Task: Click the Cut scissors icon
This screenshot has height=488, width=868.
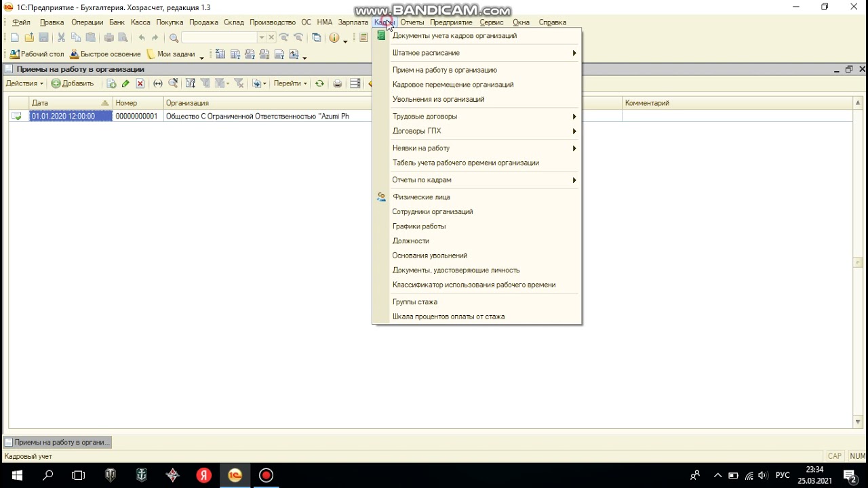Action: [61, 38]
